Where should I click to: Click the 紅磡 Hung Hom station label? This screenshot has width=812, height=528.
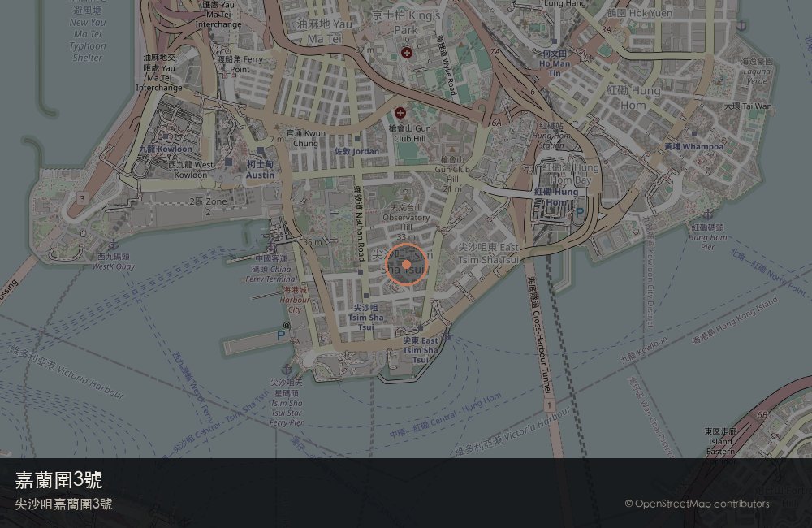coord(556,197)
